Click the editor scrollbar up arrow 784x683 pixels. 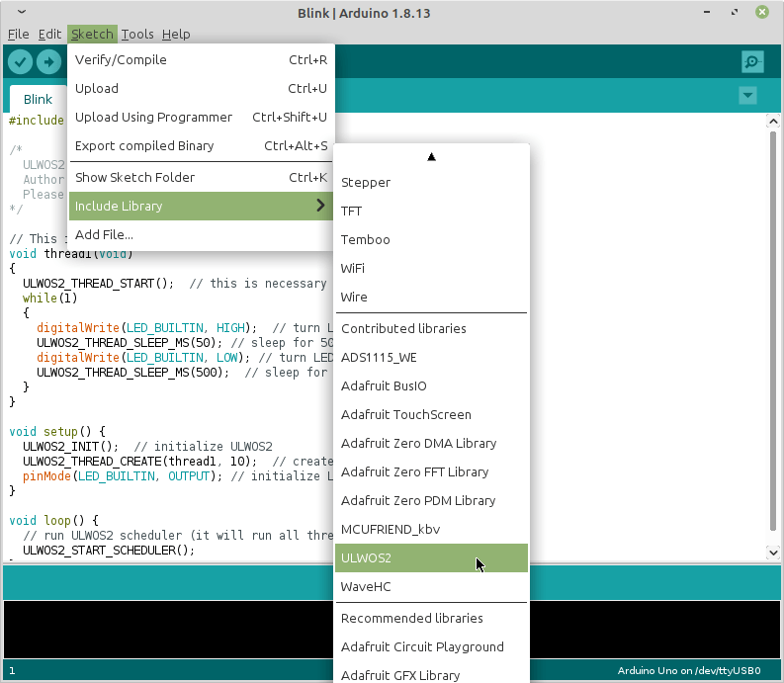point(773,122)
